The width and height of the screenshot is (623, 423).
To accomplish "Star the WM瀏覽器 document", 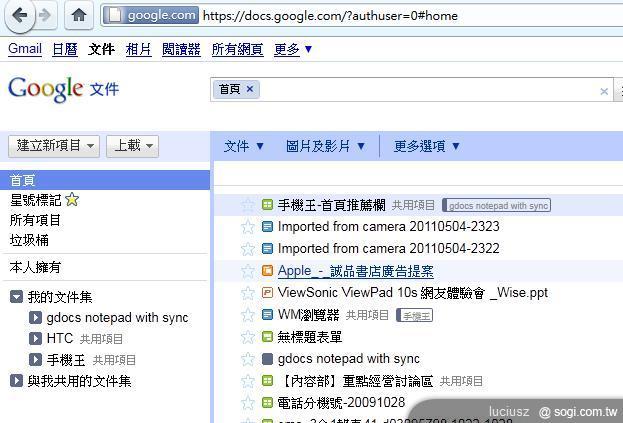I will tap(248, 315).
